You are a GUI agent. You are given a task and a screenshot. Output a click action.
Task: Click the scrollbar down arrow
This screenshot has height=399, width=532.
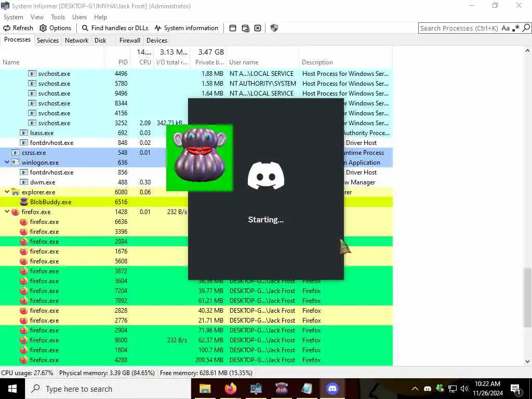527,362
